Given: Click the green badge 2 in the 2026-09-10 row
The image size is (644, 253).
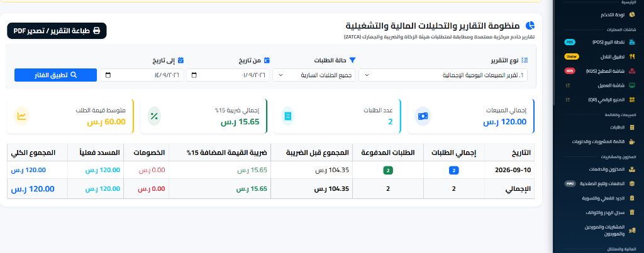Looking at the screenshot, I should coord(387,170).
